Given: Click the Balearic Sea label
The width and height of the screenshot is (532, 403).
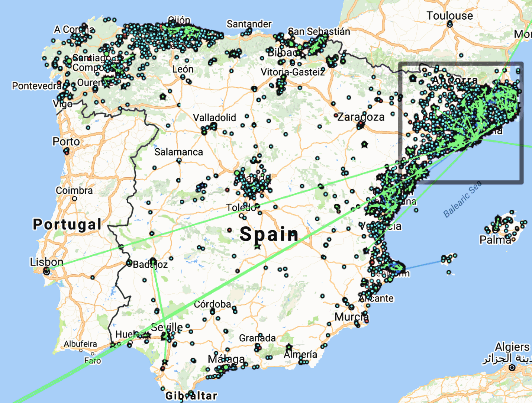Looking at the screenshot, I should click(462, 199).
